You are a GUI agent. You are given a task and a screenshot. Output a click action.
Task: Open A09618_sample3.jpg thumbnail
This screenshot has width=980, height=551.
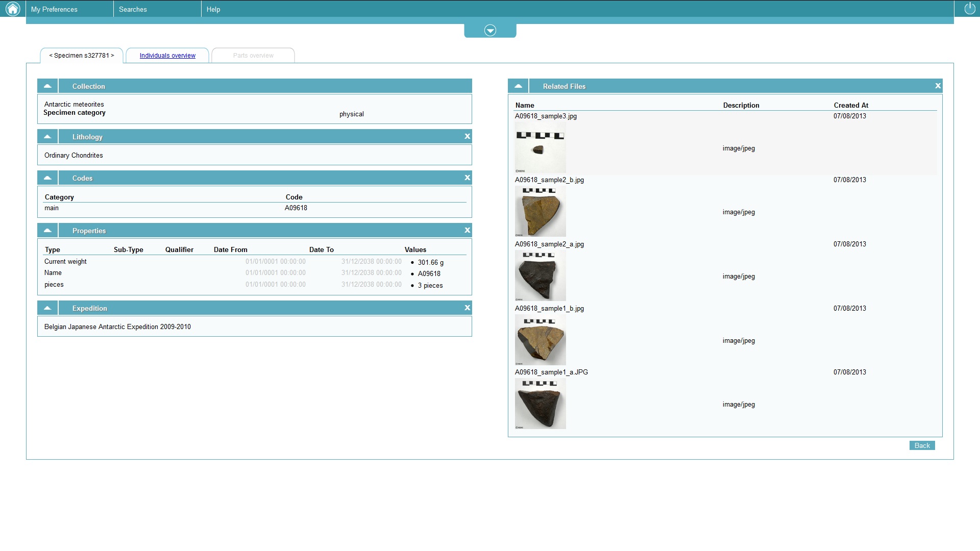coord(540,148)
